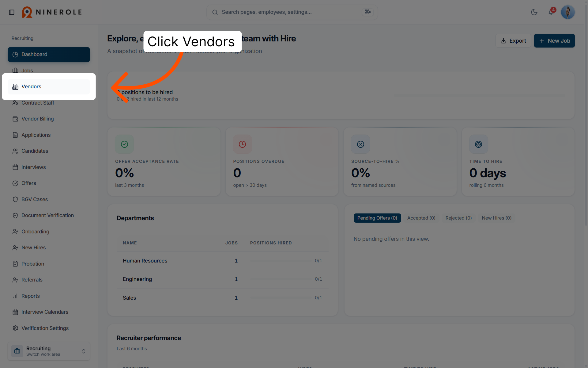Click the Export button
Viewport: 588px width, 368px height.
(513, 41)
